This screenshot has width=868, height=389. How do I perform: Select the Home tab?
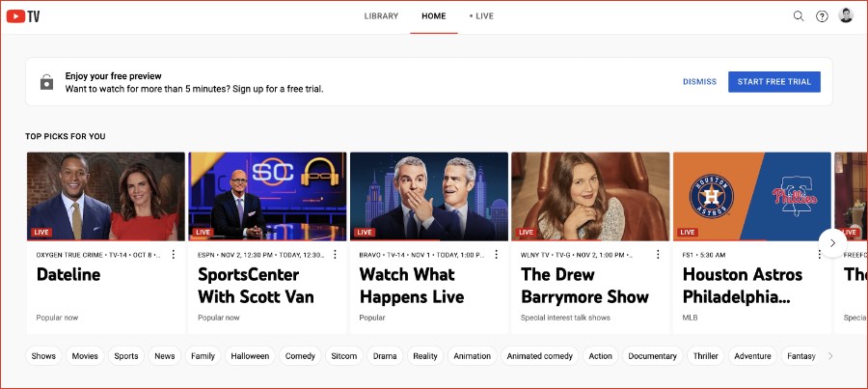[433, 16]
